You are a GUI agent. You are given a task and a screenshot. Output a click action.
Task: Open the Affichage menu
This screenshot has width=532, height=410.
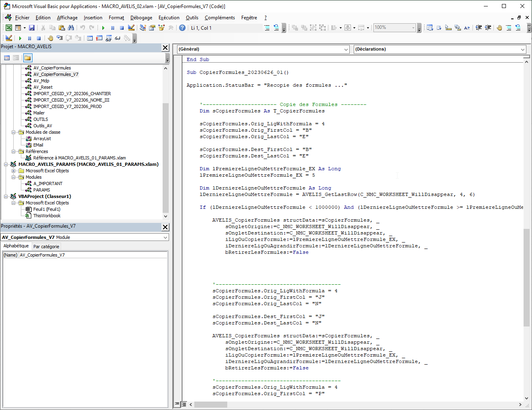[67, 18]
